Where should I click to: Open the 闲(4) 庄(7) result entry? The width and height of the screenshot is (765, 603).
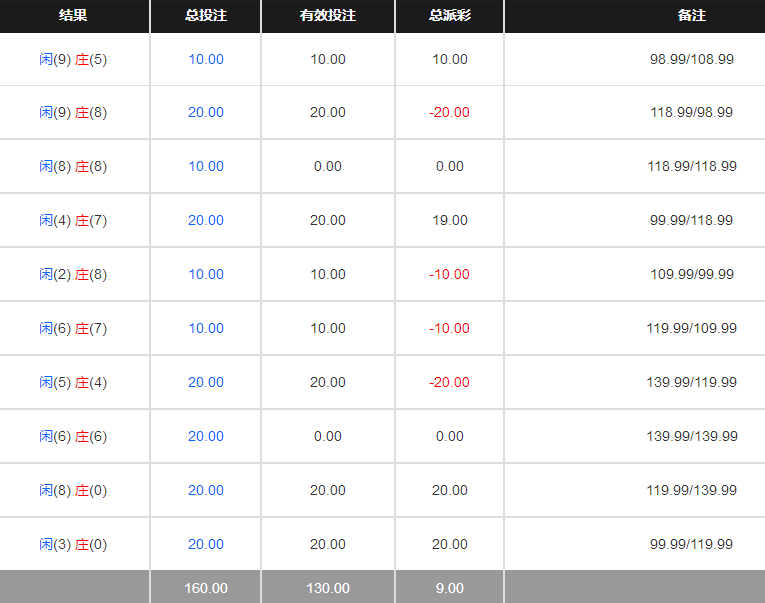pyautogui.click(x=73, y=221)
